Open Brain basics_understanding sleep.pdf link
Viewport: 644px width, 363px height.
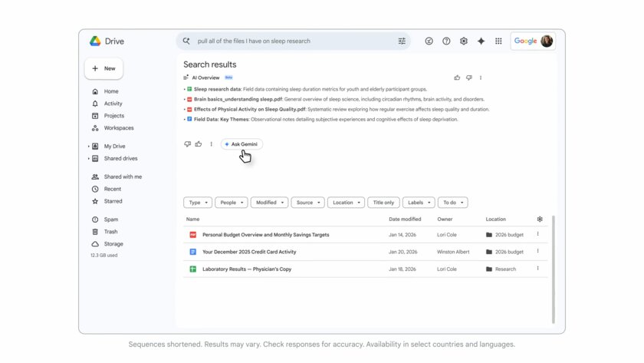[x=238, y=99]
